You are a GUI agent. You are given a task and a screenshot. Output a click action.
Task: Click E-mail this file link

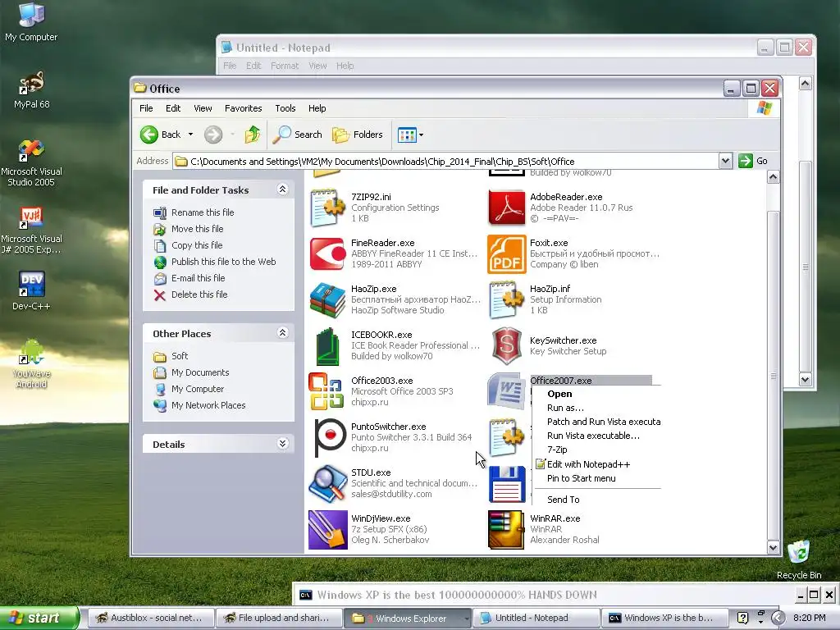pyautogui.click(x=198, y=278)
